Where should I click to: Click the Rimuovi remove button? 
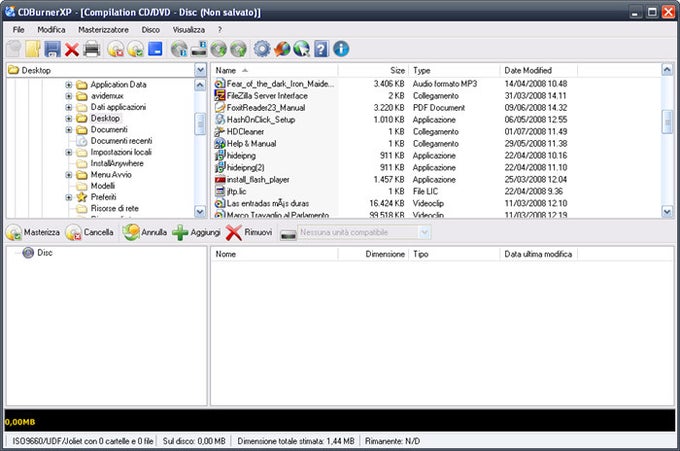249,232
